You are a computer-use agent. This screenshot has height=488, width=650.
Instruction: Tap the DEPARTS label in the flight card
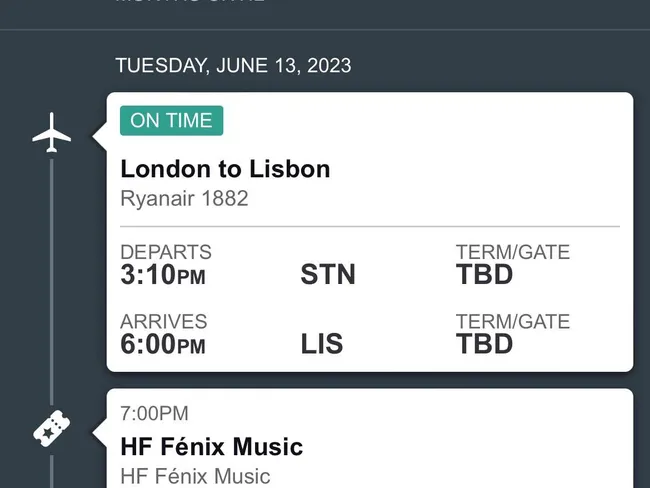166,252
